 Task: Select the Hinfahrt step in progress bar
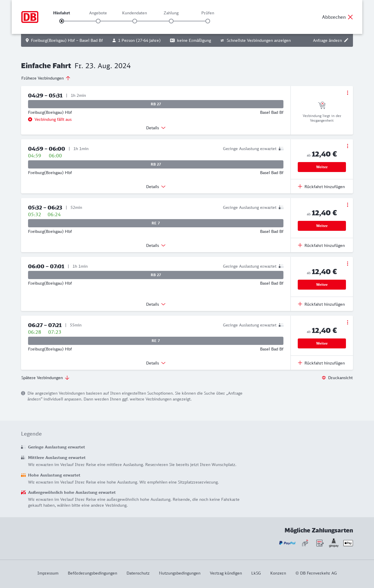click(62, 21)
